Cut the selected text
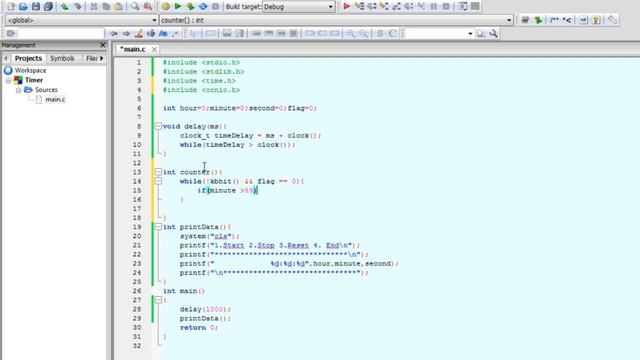Screen dimensions: 640x360 coord(94,6)
